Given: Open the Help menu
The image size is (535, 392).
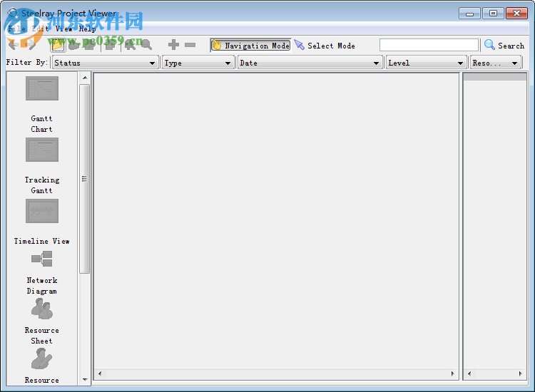Looking at the screenshot, I should [87, 29].
